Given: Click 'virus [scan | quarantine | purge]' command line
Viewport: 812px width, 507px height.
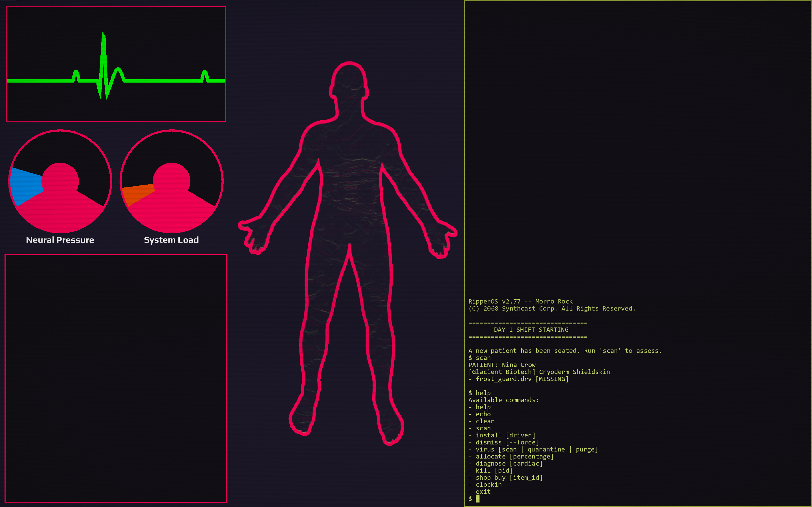Looking at the screenshot, I should coord(536,449).
